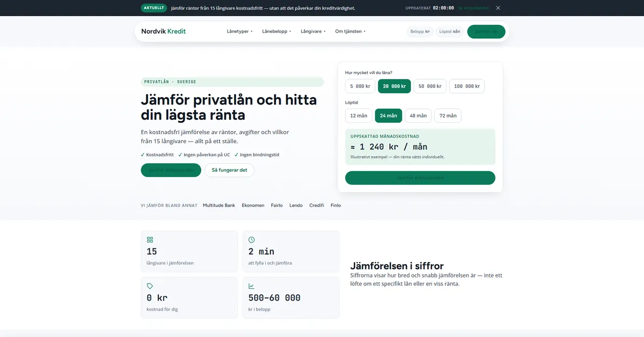Click lender name Multitude Bank
The height and width of the screenshot is (337, 644).
(219, 206)
